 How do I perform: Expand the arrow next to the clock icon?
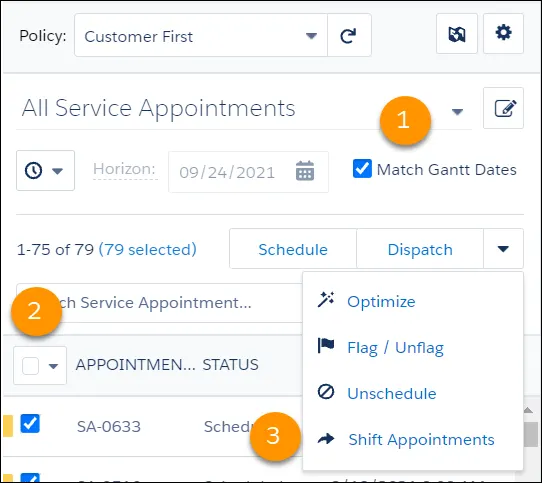click(x=57, y=171)
